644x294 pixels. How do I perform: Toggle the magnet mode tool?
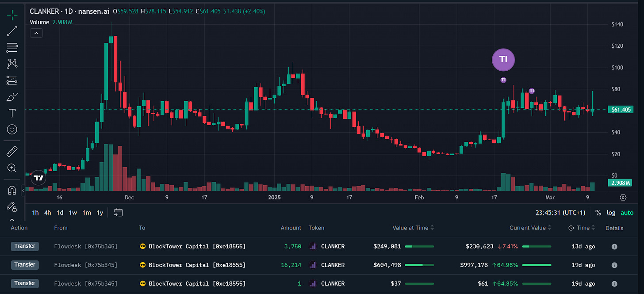12,191
